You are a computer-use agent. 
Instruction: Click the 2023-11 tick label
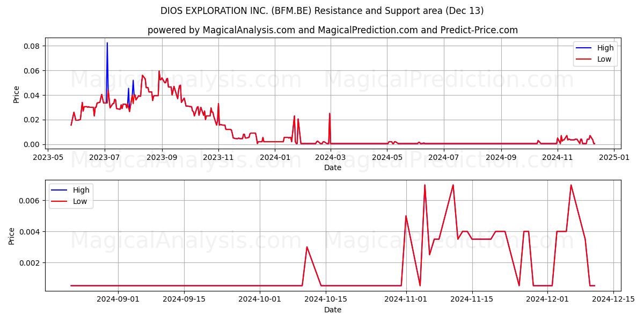218,157
